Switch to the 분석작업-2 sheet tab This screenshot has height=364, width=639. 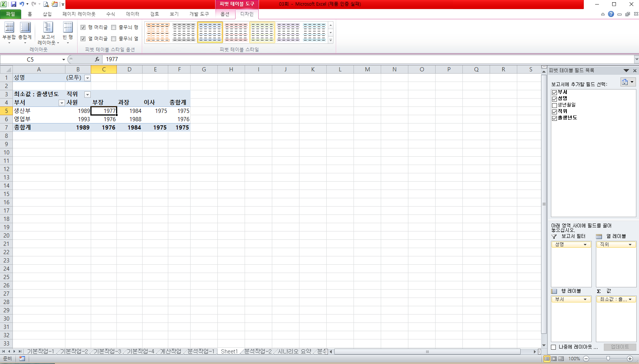pos(257,351)
